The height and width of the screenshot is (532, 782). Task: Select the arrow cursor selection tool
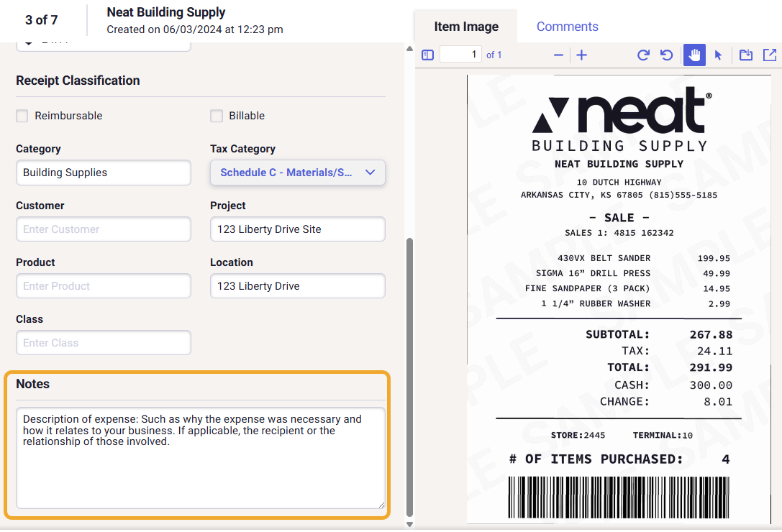coord(718,55)
